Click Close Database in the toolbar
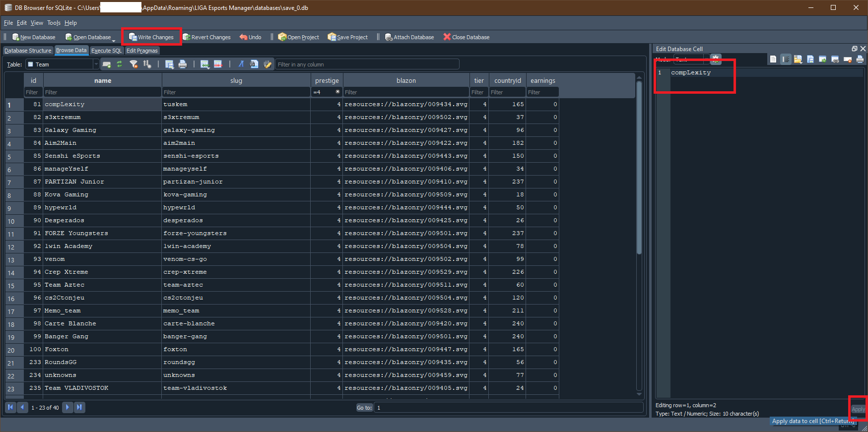Screen dimensions: 868x432 click(x=466, y=37)
